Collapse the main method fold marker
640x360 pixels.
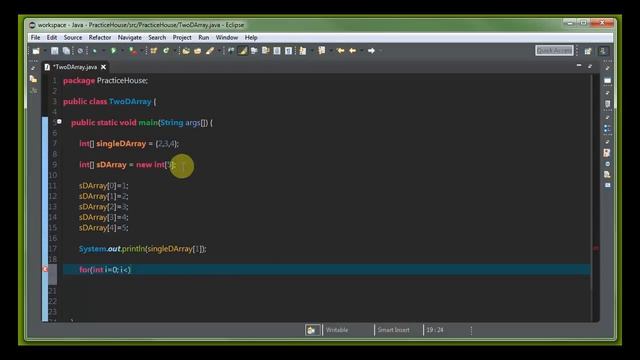tap(60, 122)
